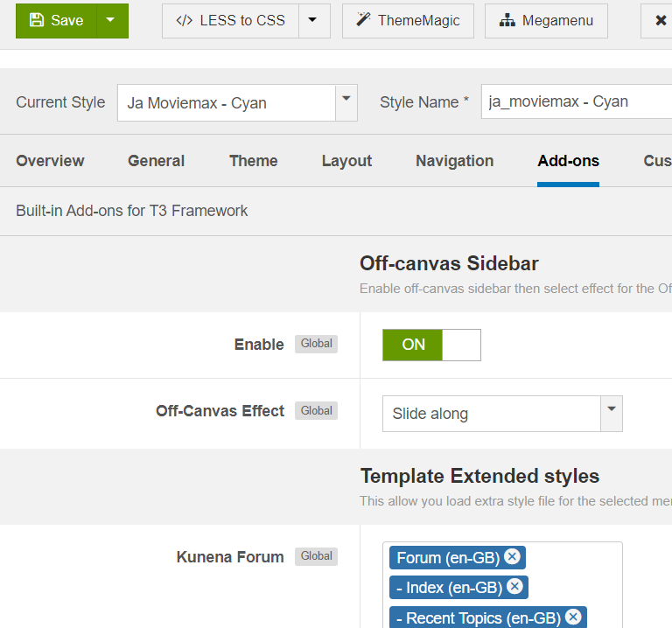Viewport: 672px width, 628px height.
Task: Open the Save options dropdown arrow
Action: point(110,21)
